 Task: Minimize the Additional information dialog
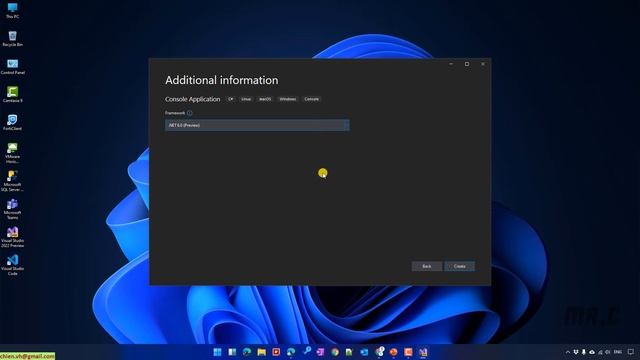pyautogui.click(x=451, y=64)
